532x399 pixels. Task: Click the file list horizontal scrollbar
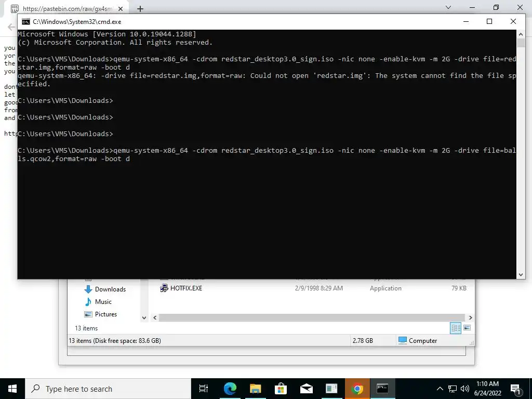click(x=312, y=317)
